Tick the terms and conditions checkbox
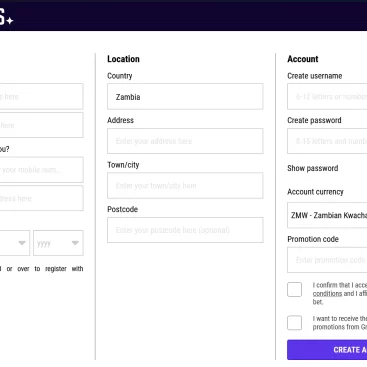This screenshot has height=367, width=367. [x=295, y=290]
